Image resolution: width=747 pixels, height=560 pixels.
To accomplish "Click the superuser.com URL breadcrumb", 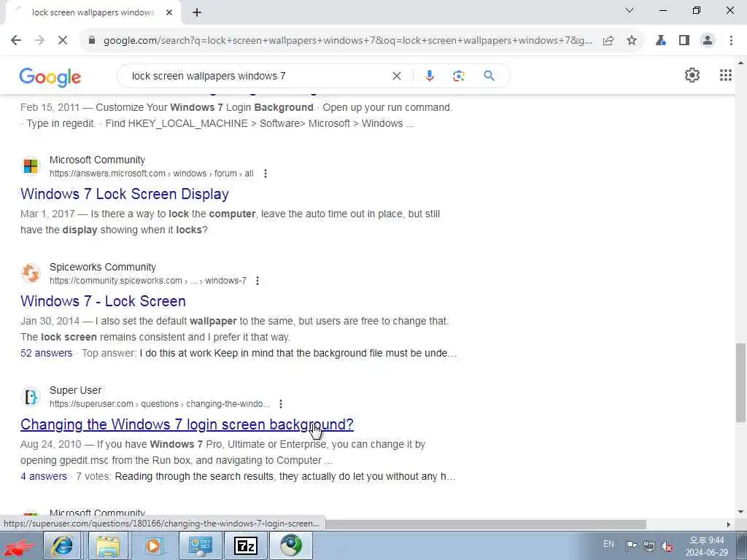I will tap(160, 404).
